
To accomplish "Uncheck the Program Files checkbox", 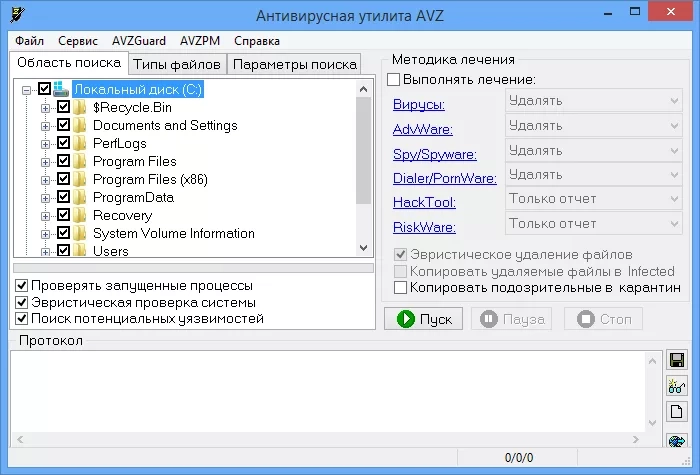I will [63, 161].
